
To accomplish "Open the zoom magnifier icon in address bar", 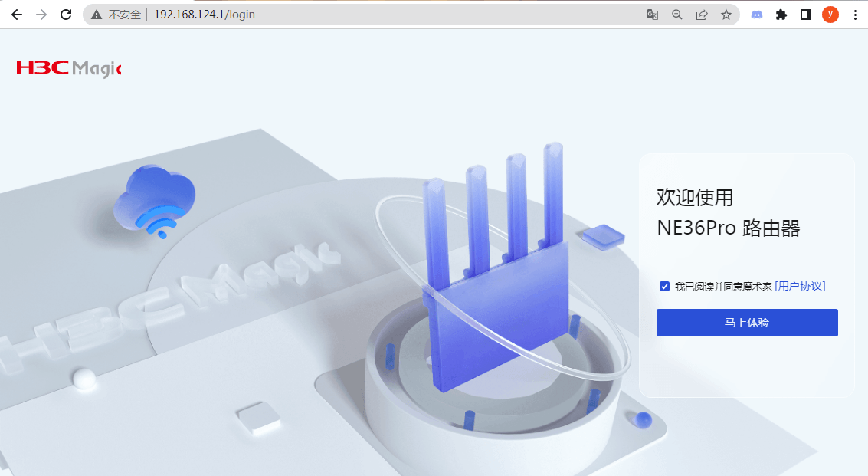I will click(x=677, y=15).
